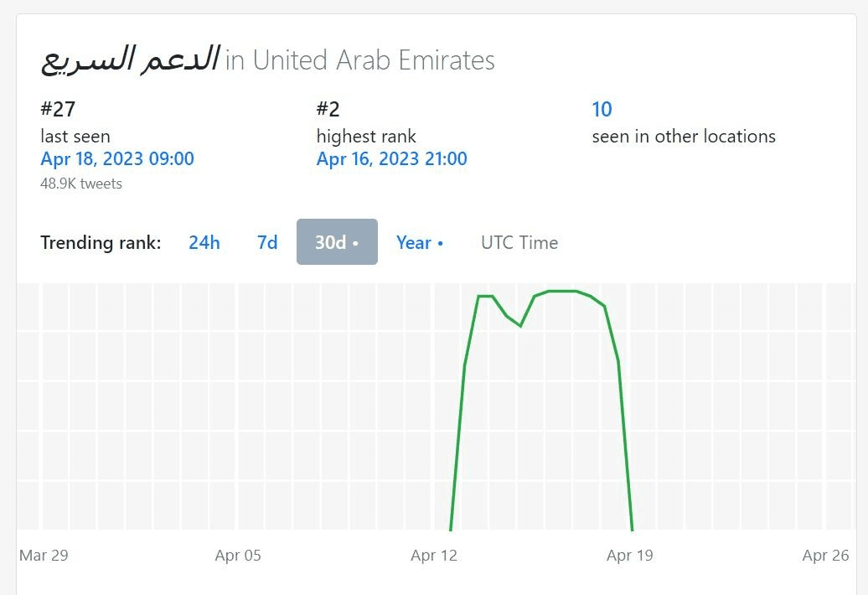
Task: Click the Apr 19 axis date label
Action: 630,555
